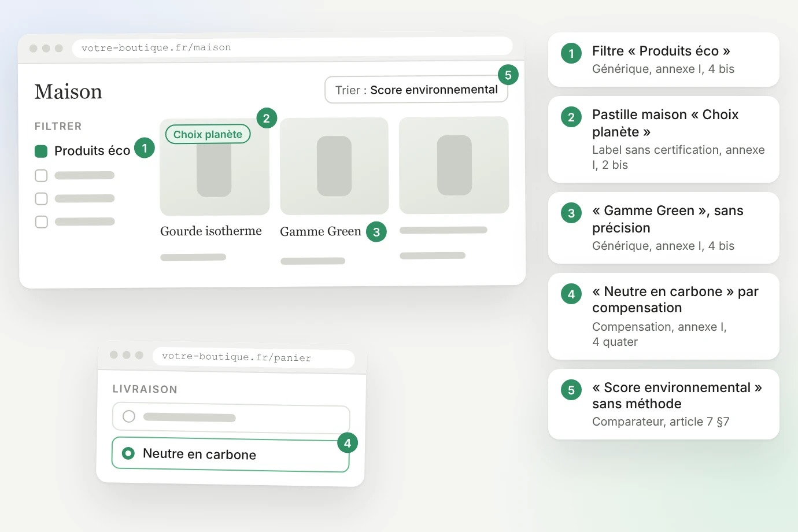Click the LIVRAISON section label

point(145,390)
